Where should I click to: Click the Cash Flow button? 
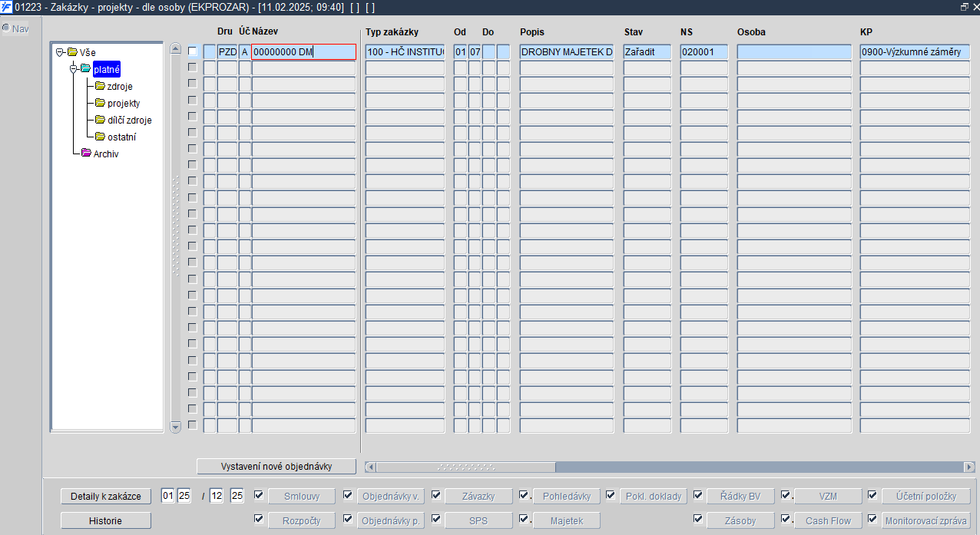tap(828, 520)
